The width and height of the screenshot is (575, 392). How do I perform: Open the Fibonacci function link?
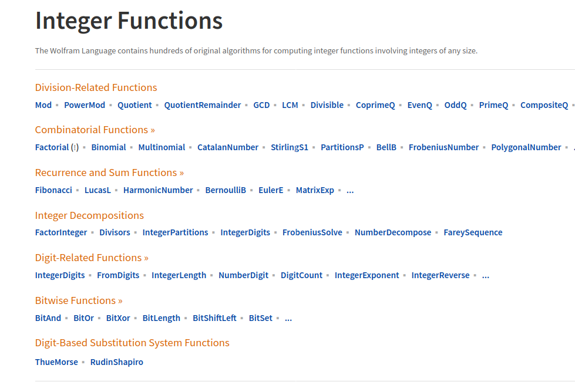click(53, 190)
